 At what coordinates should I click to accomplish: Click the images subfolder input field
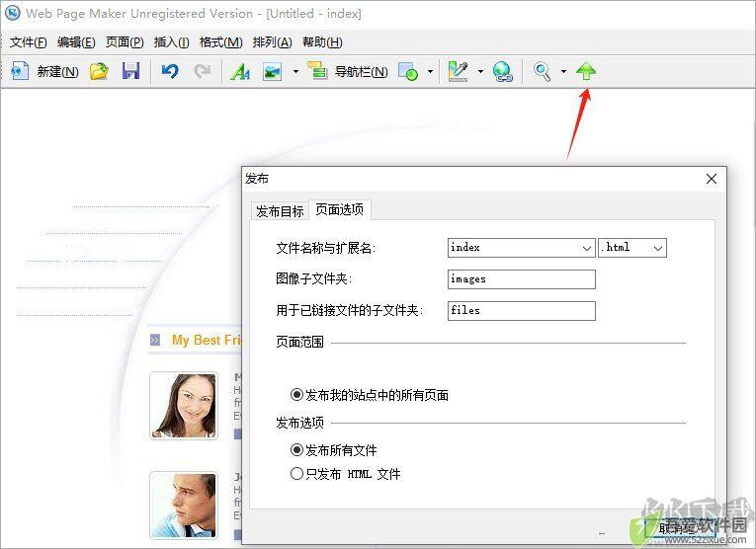click(x=521, y=279)
